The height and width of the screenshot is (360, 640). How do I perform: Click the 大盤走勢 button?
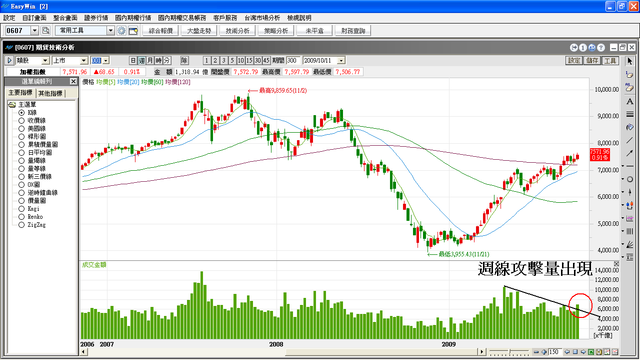(x=199, y=31)
